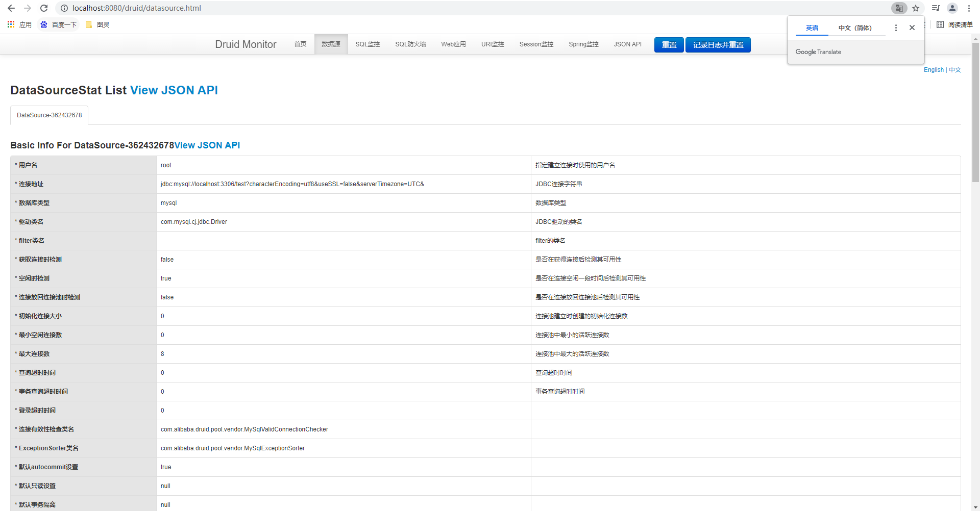
Task: Click the page info icon before the URL
Action: tap(64, 8)
